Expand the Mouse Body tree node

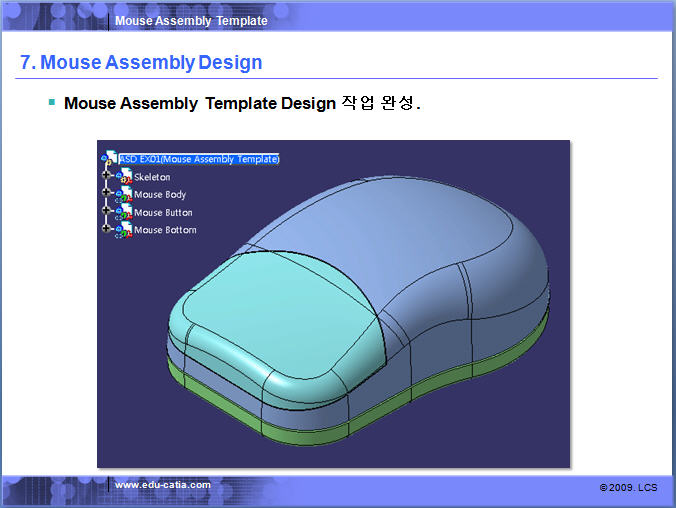[x=106, y=194]
